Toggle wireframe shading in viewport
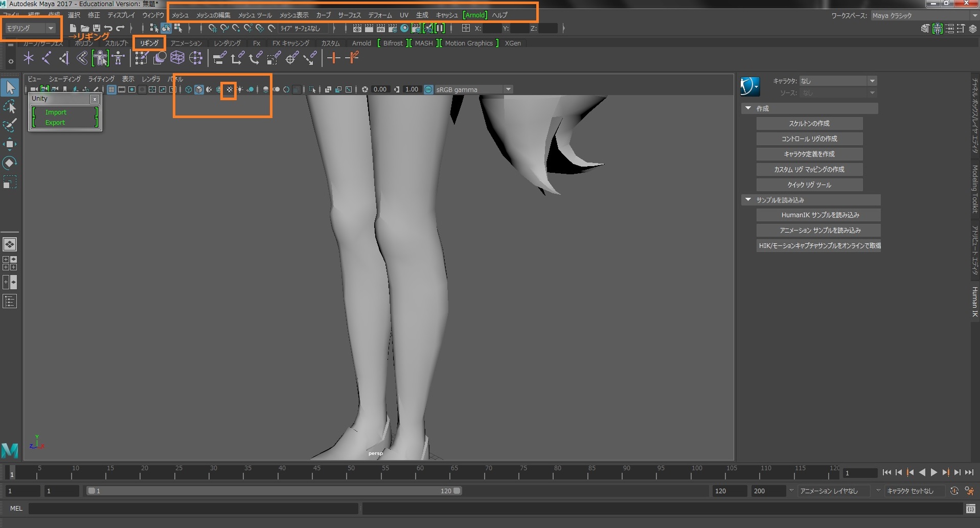Screen dimensions: 980x528 [189, 89]
